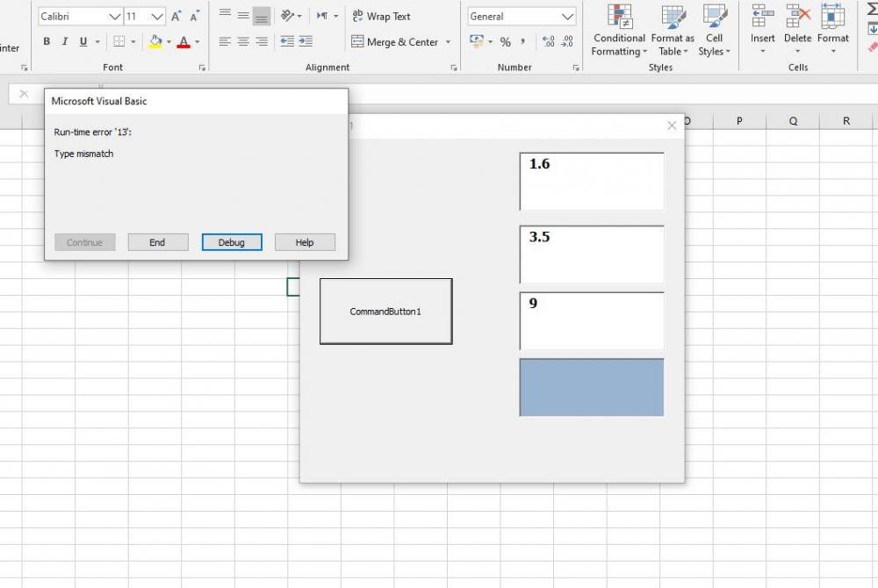This screenshot has width=878, height=588.
Task: Click Increase Decimal icon
Action: [x=548, y=42]
